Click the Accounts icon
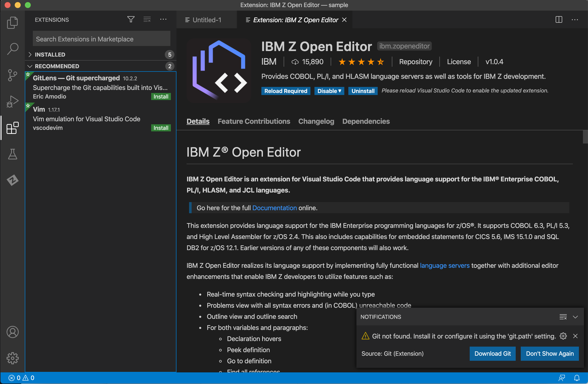Viewport: 588px width, 384px height. (12, 332)
